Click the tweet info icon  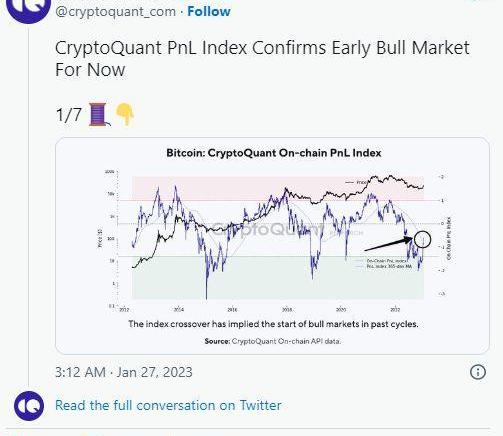[478, 372]
